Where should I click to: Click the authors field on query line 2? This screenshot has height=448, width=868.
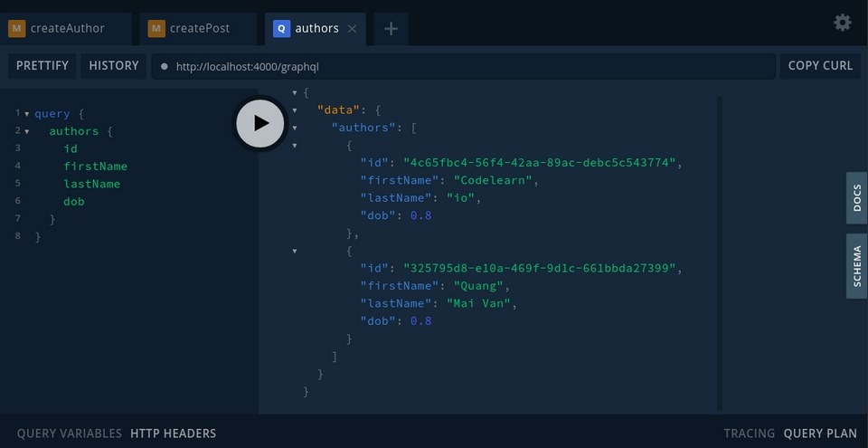[x=73, y=131]
